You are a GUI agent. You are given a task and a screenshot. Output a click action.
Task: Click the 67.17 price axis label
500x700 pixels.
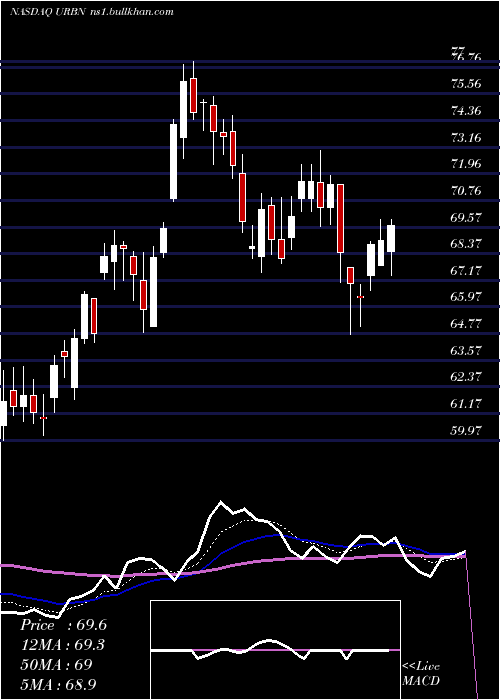[466, 271]
